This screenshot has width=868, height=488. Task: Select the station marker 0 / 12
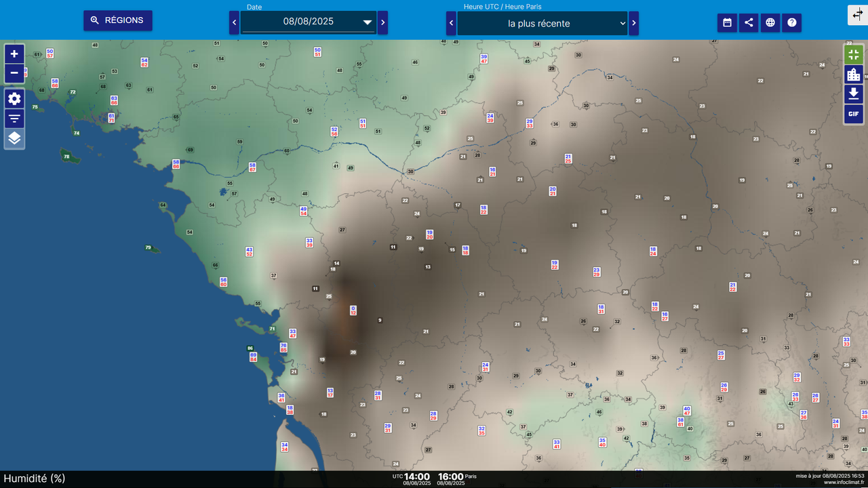(353, 310)
